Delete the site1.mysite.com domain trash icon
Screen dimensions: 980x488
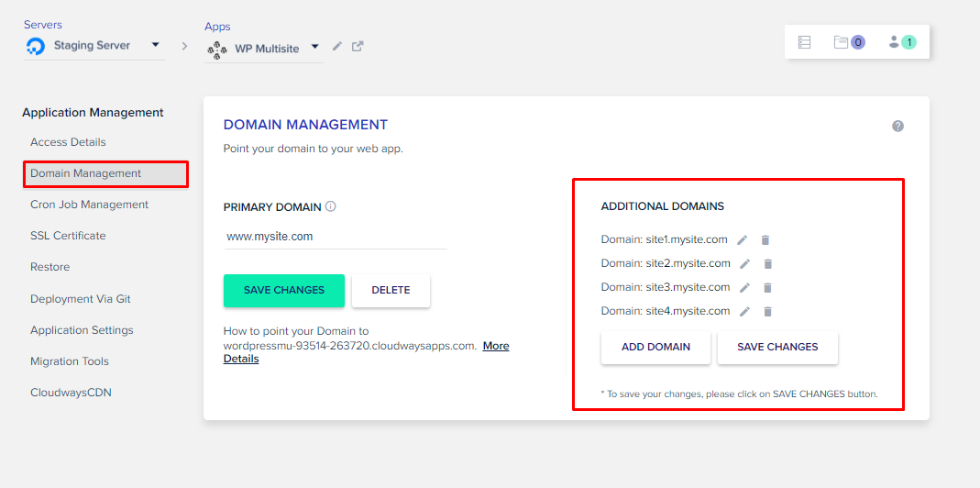pos(765,240)
